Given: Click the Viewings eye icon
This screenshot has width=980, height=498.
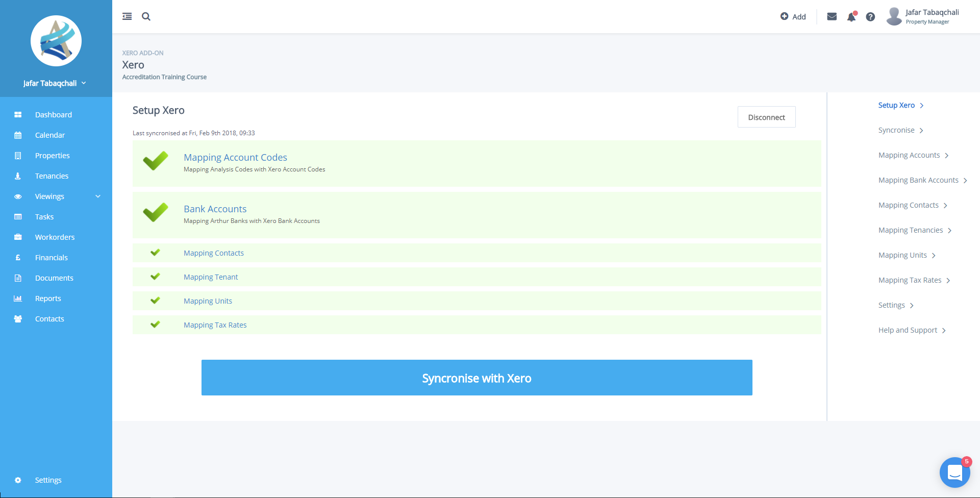Looking at the screenshot, I should click(18, 196).
